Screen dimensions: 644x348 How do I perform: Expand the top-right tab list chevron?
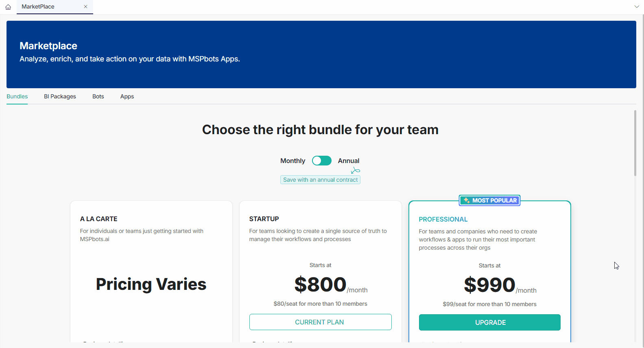tap(637, 7)
